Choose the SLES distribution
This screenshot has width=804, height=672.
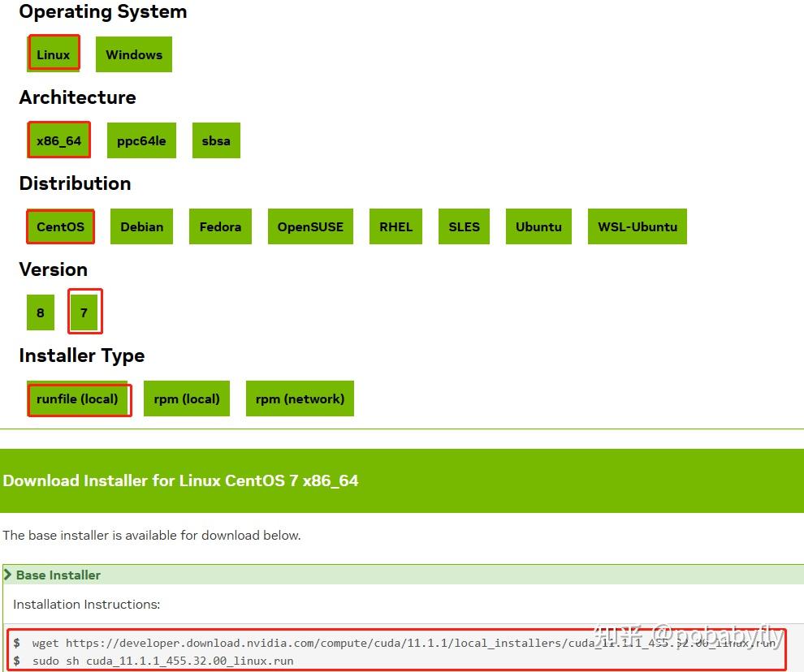(464, 226)
